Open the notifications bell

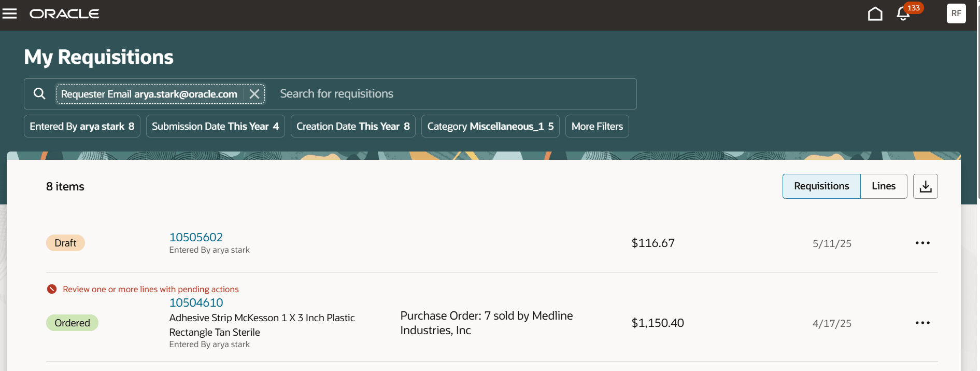903,14
